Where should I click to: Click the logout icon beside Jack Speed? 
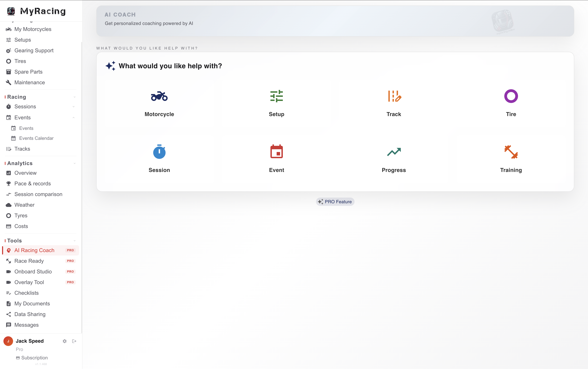coord(74,341)
